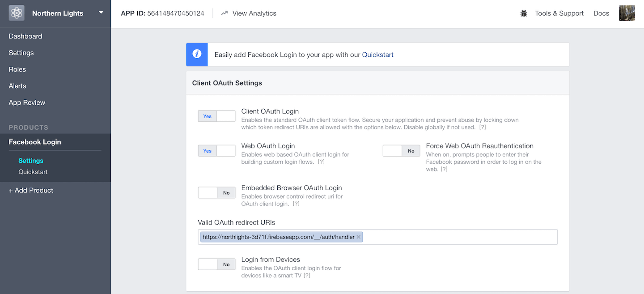Select Settings under Facebook Login
The height and width of the screenshot is (294, 644).
[31, 161]
